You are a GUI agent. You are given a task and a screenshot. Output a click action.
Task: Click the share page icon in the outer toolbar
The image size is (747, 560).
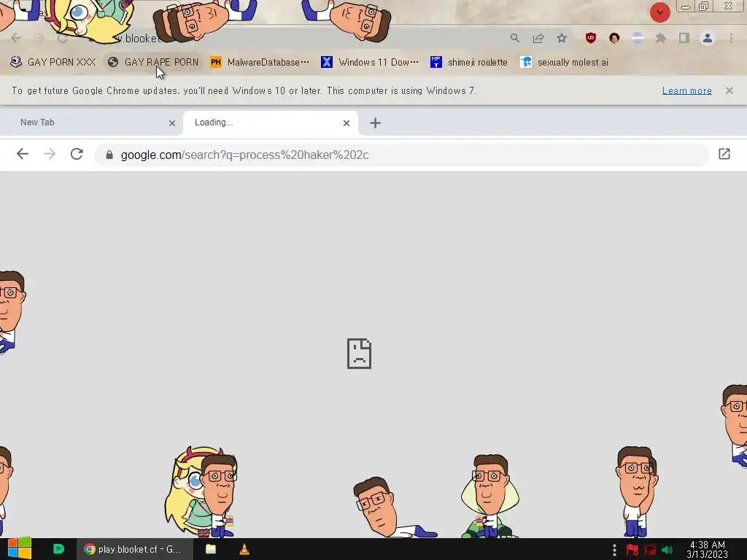point(538,38)
